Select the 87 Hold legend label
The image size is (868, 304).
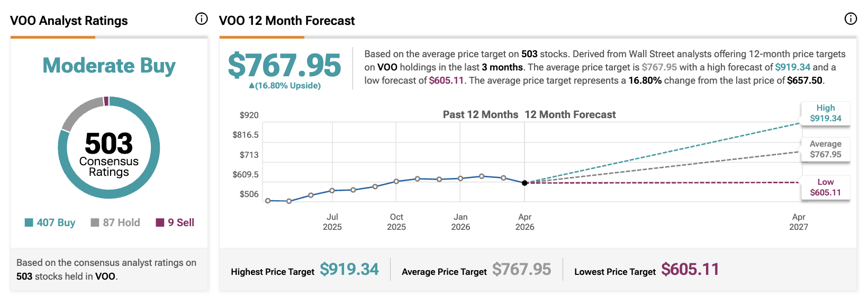122,222
